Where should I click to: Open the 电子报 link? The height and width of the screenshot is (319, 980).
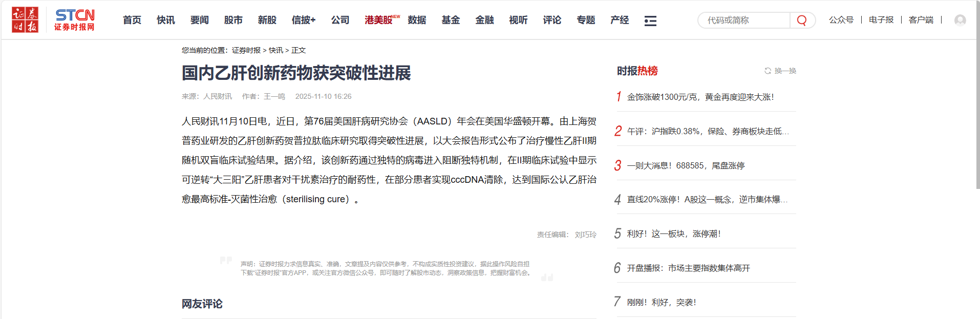[881, 20]
